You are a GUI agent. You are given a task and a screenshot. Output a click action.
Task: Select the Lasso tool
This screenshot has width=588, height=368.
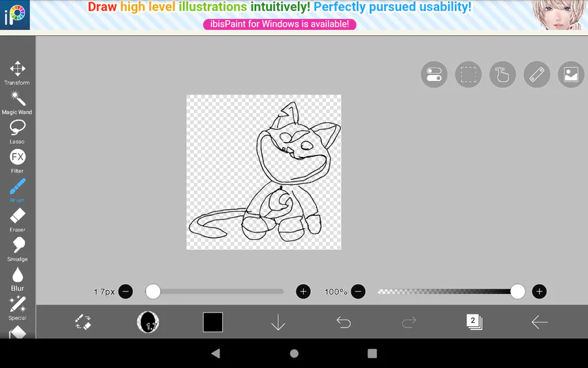(17, 131)
